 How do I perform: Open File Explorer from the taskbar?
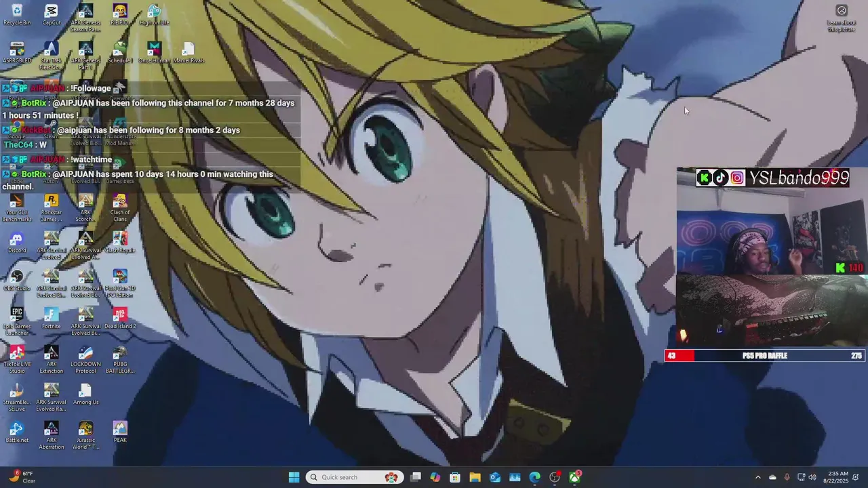[475, 477]
